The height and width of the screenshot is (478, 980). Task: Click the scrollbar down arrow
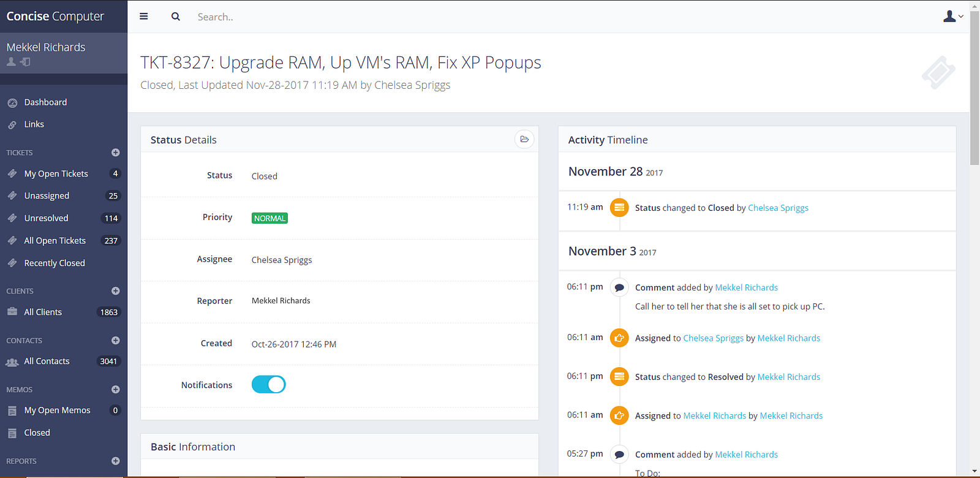tap(974, 472)
